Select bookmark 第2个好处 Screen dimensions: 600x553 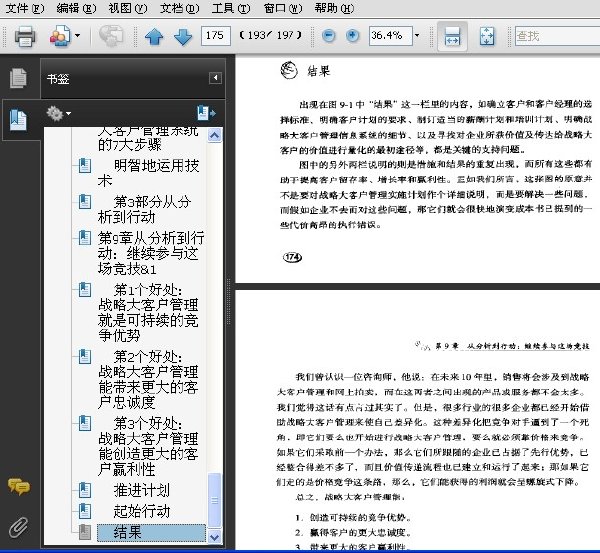click(x=148, y=379)
